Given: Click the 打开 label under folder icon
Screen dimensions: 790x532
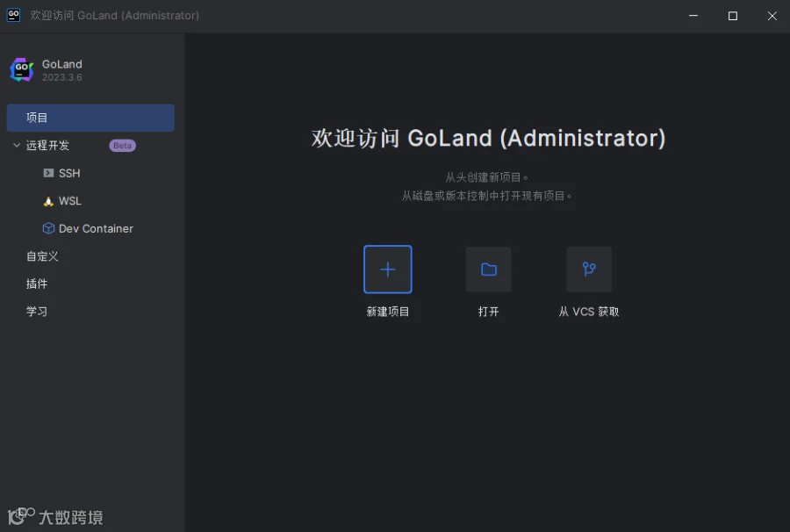Looking at the screenshot, I should [x=488, y=312].
